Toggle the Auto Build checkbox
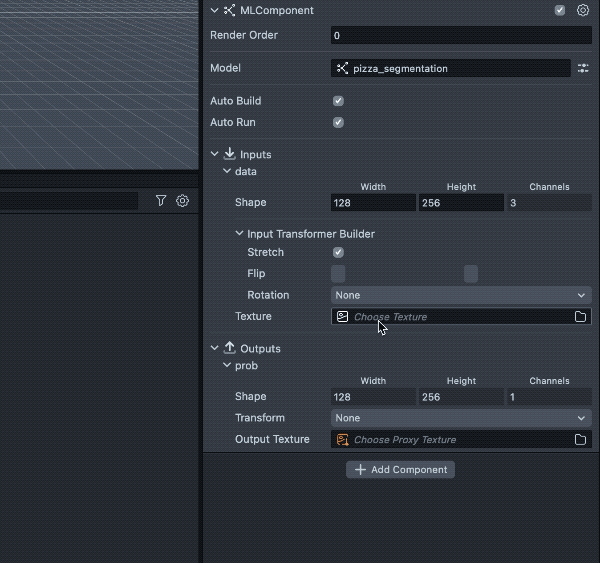Image resolution: width=600 pixels, height=563 pixels. pyautogui.click(x=338, y=101)
